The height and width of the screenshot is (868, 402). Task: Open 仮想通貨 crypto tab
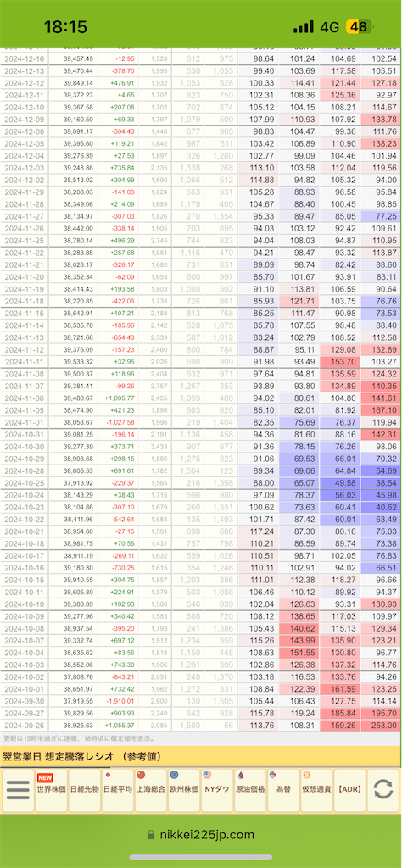(x=316, y=790)
